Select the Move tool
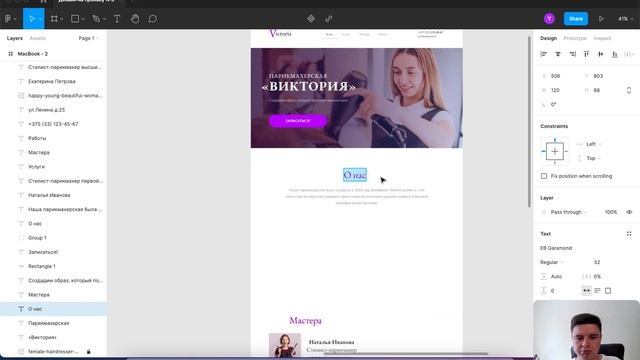Viewport: 640px width, 360px height. point(32,19)
